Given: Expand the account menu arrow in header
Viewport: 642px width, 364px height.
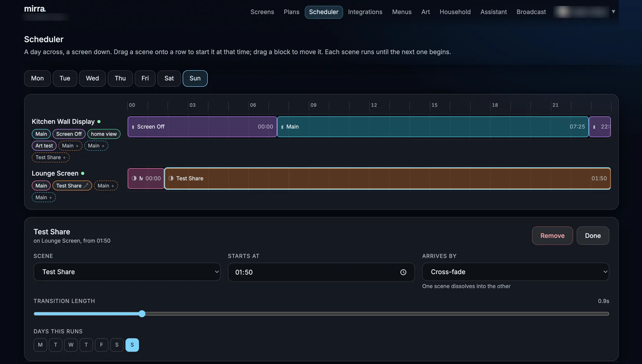Looking at the screenshot, I should coord(613,12).
